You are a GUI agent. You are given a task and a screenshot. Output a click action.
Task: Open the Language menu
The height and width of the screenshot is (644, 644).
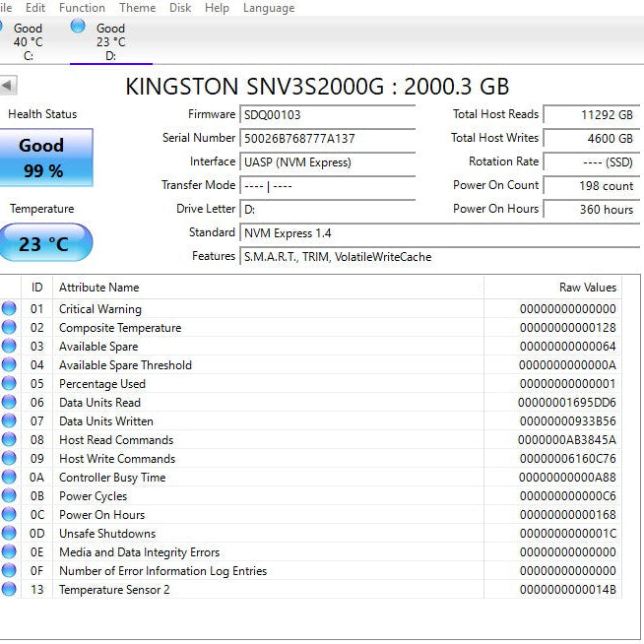click(269, 8)
